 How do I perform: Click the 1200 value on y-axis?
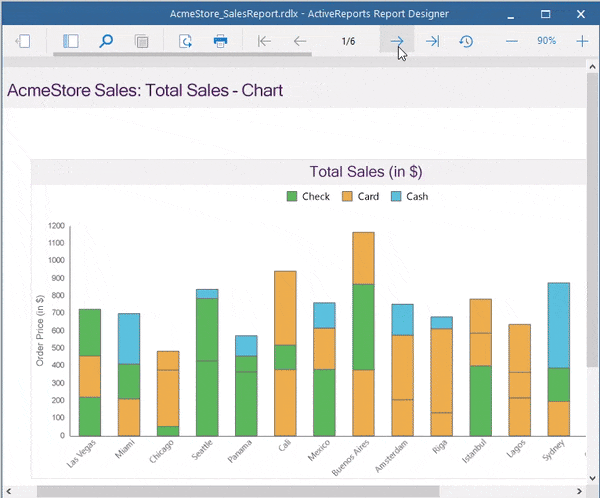(x=56, y=225)
